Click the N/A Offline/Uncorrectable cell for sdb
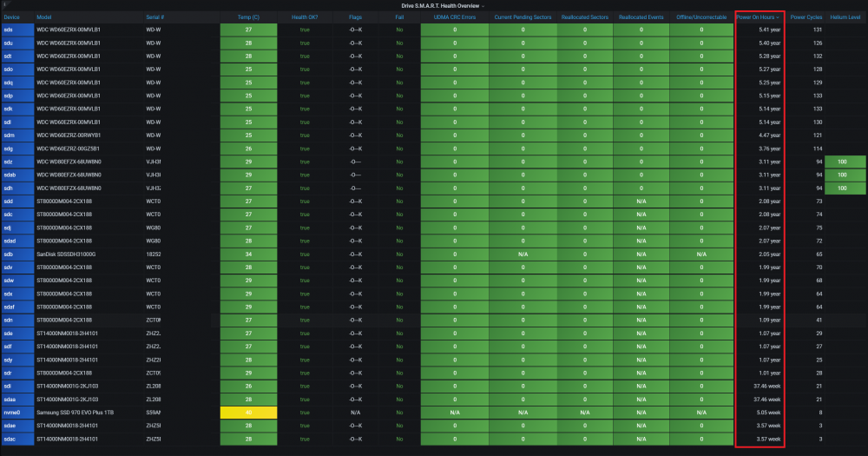The width and height of the screenshot is (868, 456). (700, 254)
